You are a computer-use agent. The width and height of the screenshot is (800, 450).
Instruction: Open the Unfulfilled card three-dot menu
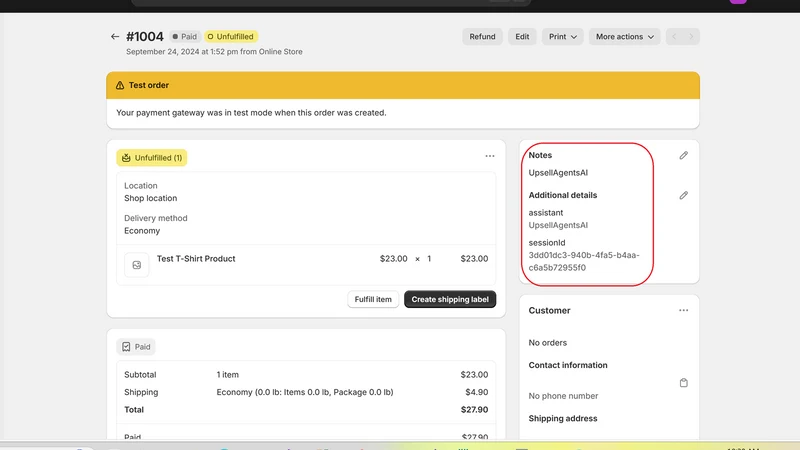490,156
